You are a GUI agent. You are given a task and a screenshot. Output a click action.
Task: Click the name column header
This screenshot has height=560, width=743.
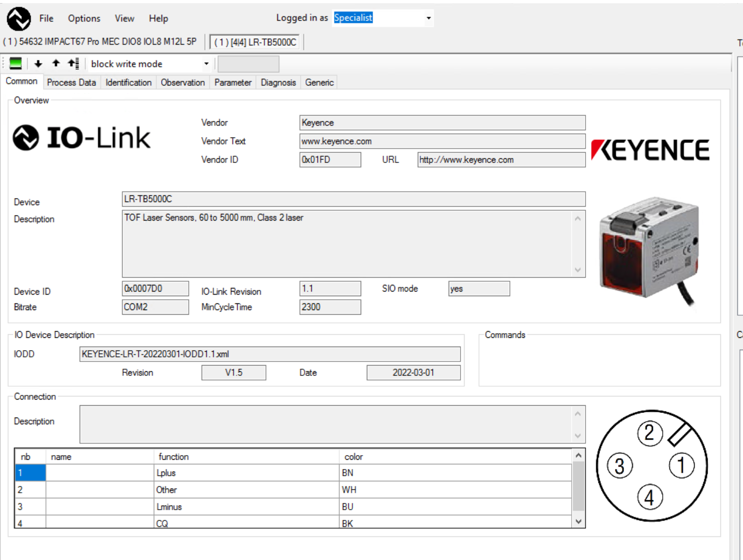pos(100,457)
